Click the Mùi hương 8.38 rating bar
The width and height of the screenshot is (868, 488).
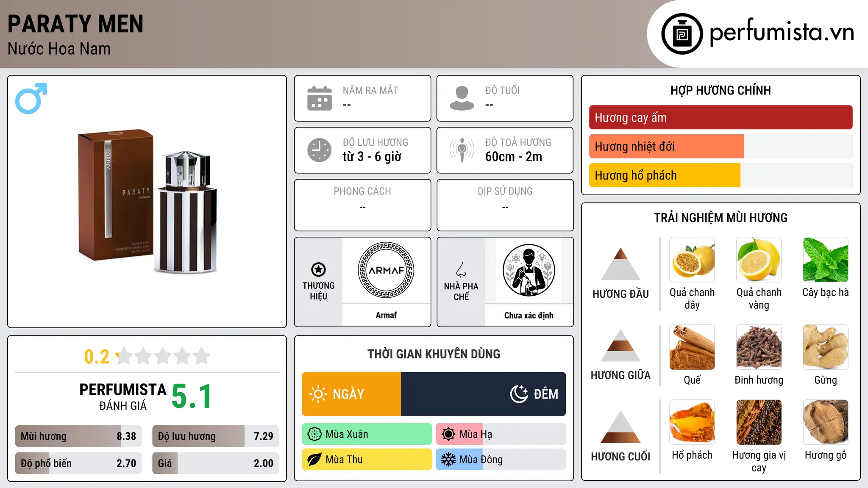78,436
